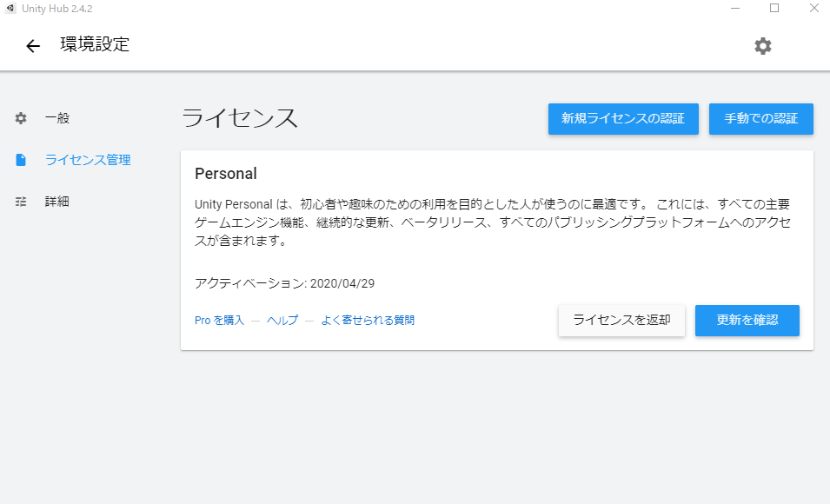Viewport: 830px width, 504px height.
Task: Open the ヘルプ link
Action: [282, 321]
